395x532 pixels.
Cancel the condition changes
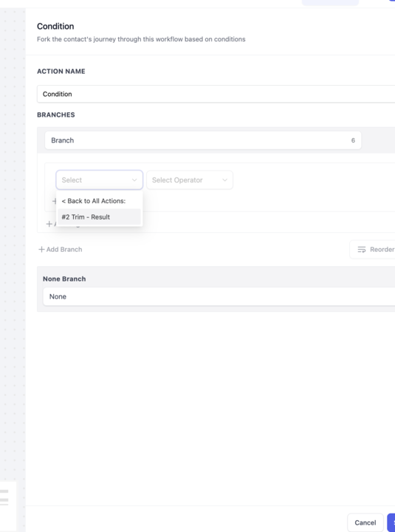[x=365, y=522]
